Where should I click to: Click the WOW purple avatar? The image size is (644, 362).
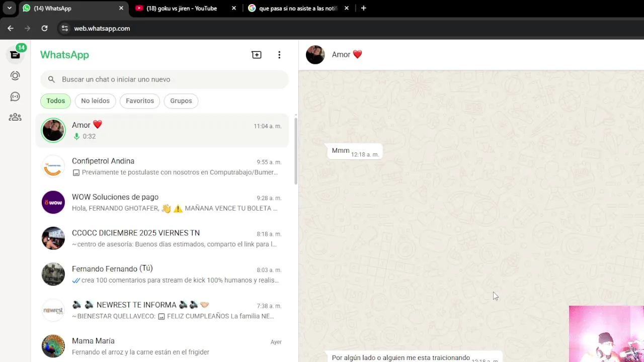coord(53,202)
